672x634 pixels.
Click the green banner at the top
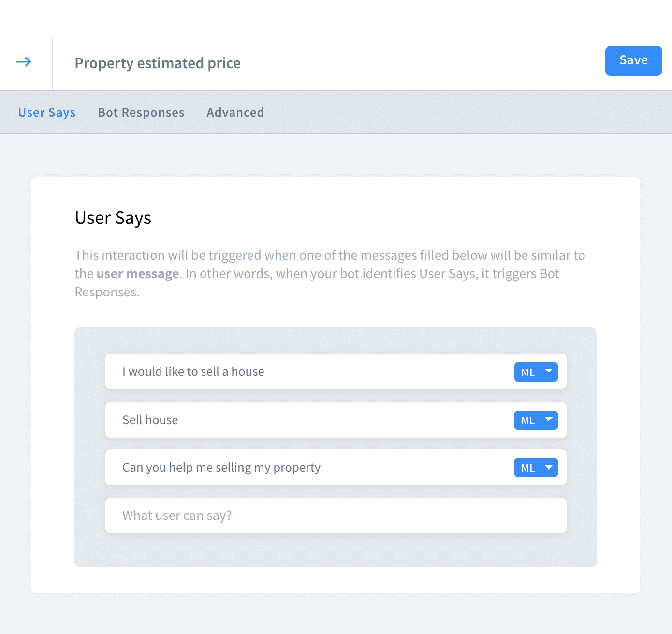coord(336,18)
